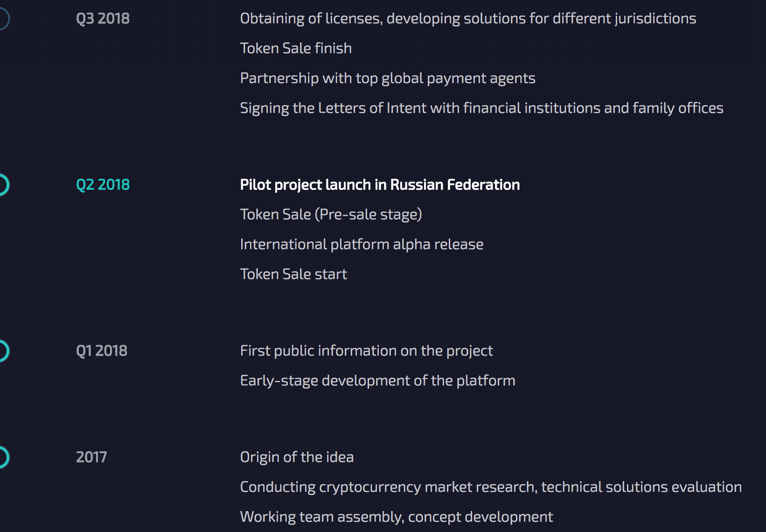Click the Q3 2018 date label
Viewport: 766px width, 532px height.
103,19
